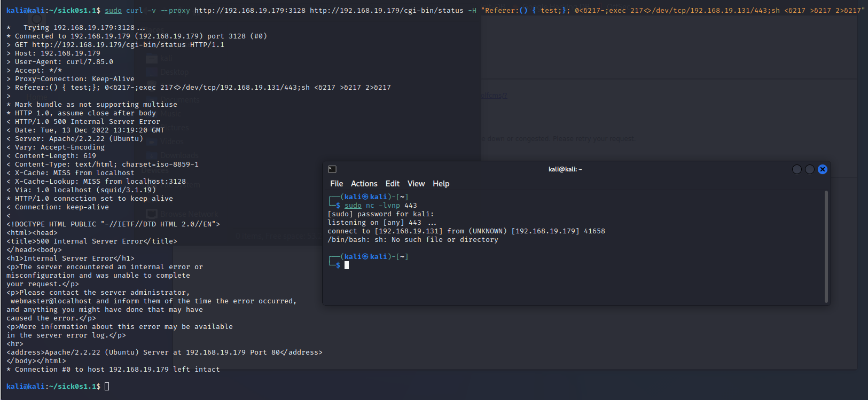Click the 'Trying 192.168.19.179:3128...' line

[x=76, y=27]
